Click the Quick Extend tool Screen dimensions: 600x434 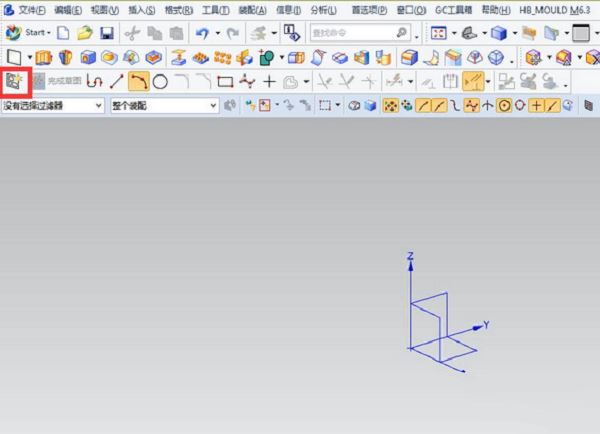(x=347, y=81)
